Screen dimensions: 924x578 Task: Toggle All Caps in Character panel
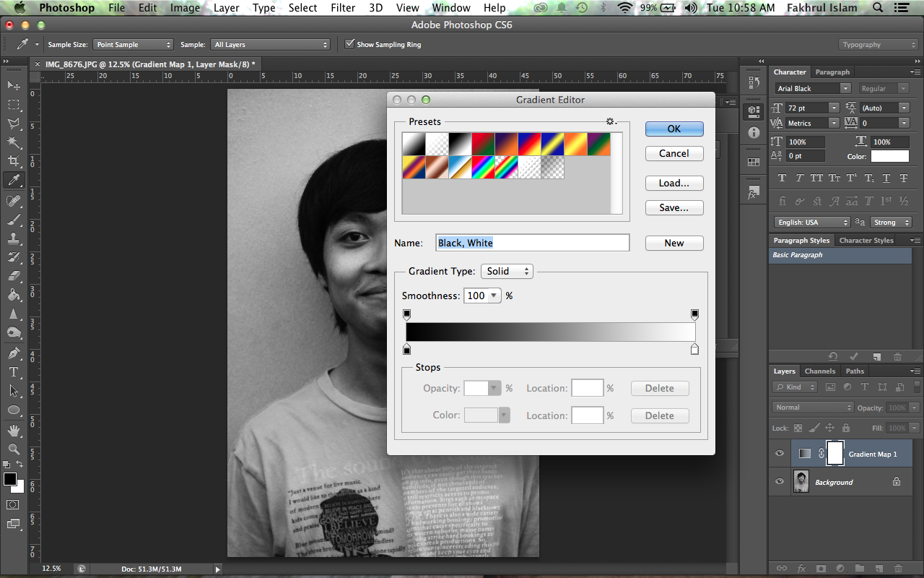coord(816,178)
